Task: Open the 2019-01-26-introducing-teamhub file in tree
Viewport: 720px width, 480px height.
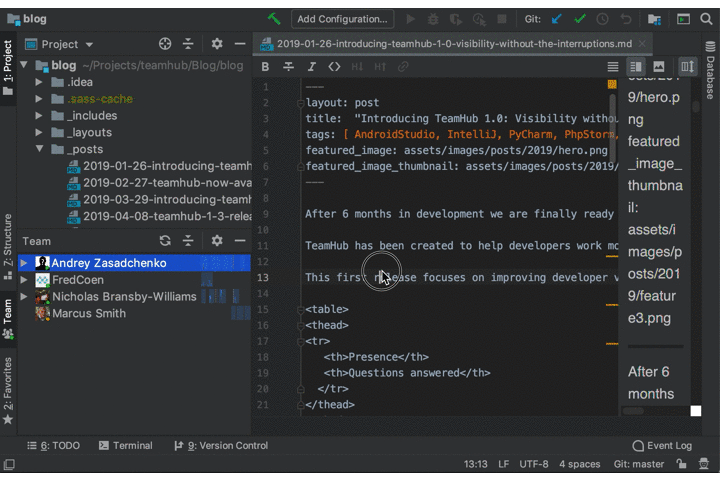Action: coord(159,166)
